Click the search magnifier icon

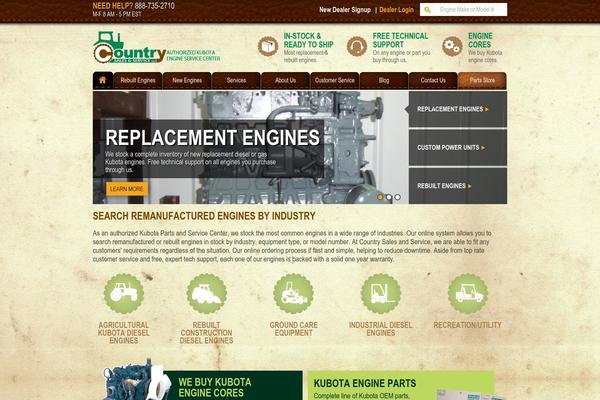point(427,10)
